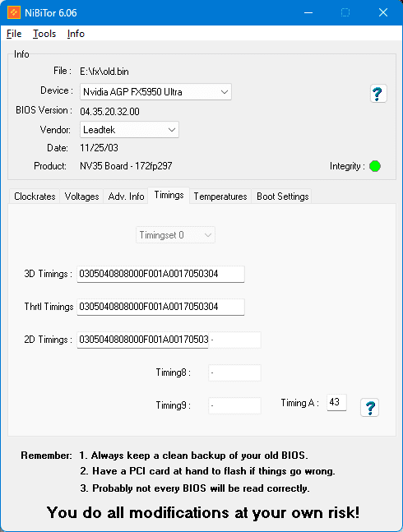Close the NiBiTor window
Image resolution: width=403 pixels, height=532 pixels.
pos(383,13)
